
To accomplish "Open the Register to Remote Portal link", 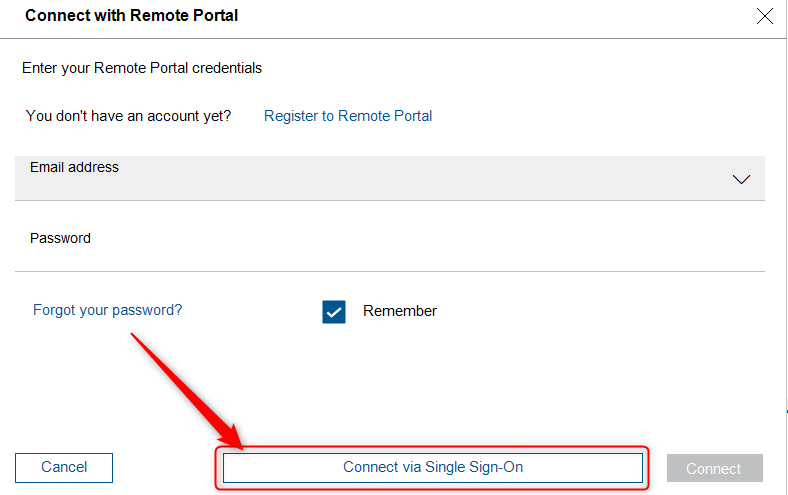I will (x=348, y=116).
